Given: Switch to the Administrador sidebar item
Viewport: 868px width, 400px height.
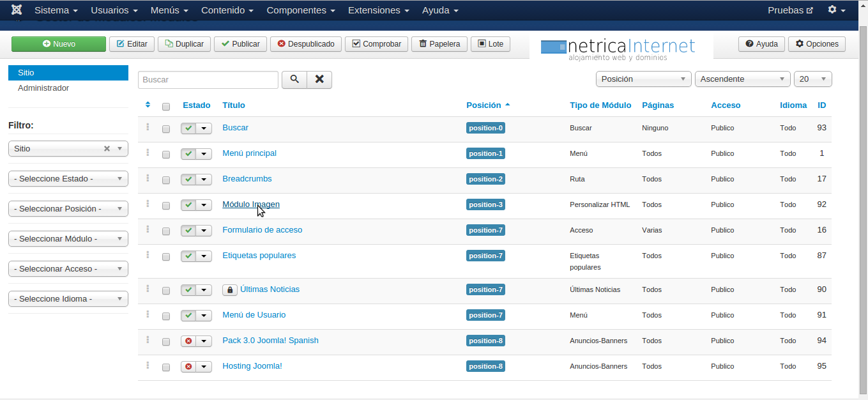Looking at the screenshot, I should click(43, 88).
